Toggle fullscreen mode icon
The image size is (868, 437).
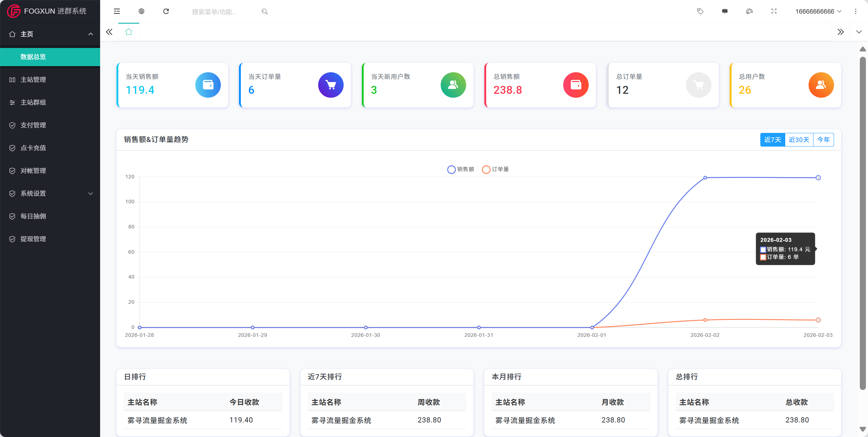point(774,11)
